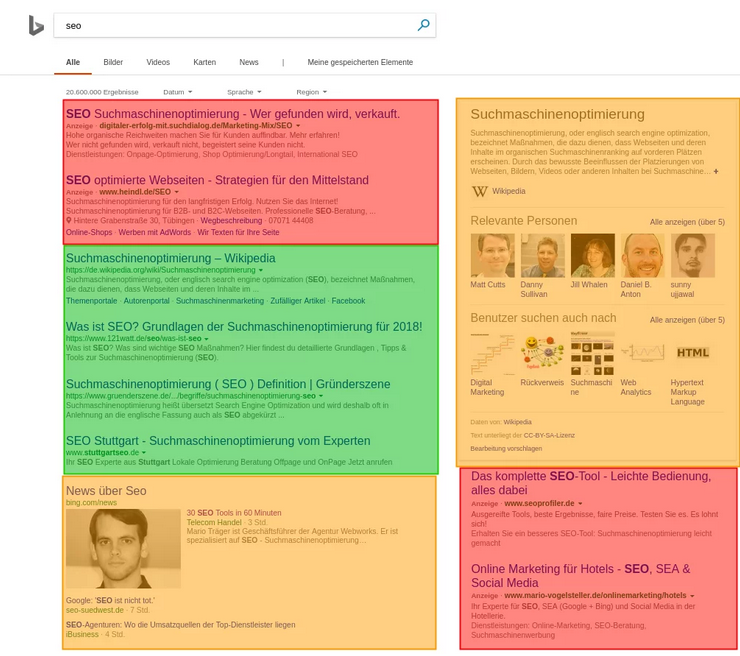Click the bing.com/news link
Image resolution: width=740 pixels, height=656 pixels.
pyautogui.click(x=91, y=503)
